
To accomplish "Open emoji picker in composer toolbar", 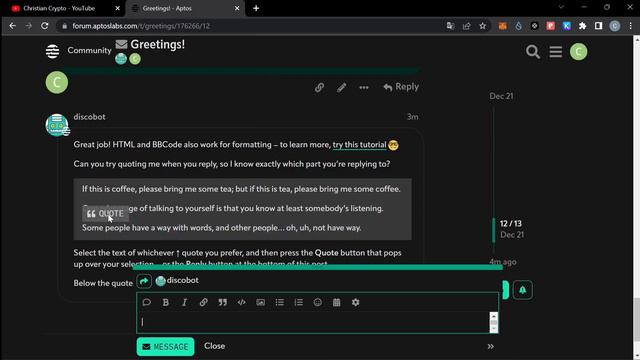I will (318, 302).
